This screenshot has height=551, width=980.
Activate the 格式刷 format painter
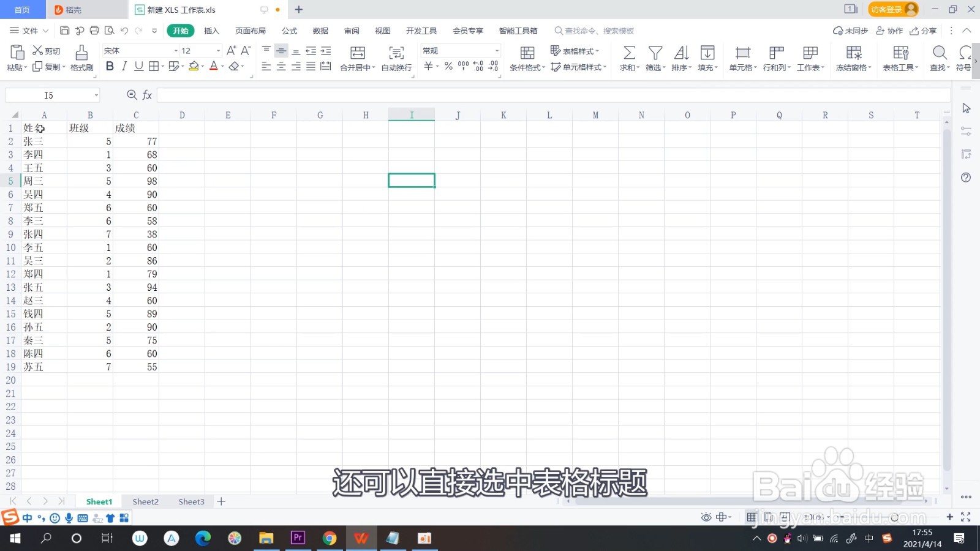[81, 58]
